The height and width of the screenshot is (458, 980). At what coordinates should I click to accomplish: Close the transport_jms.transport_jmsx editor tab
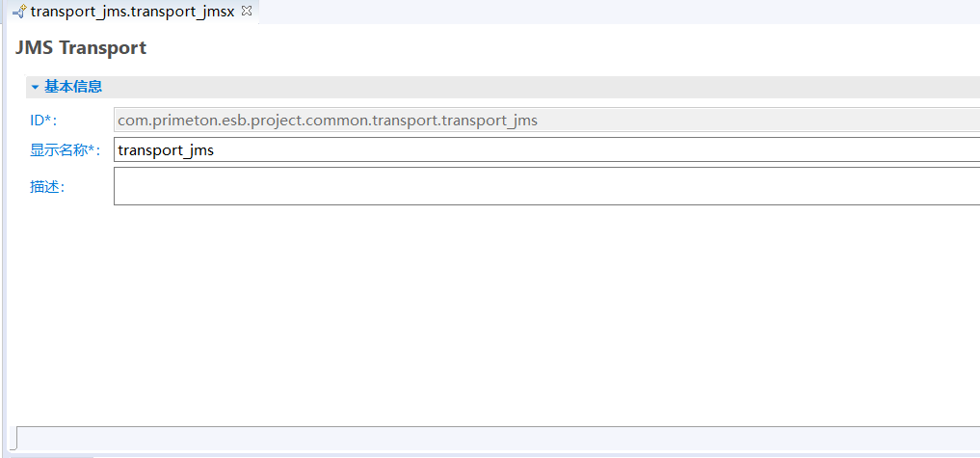pyautogui.click(x=247, y=12)
